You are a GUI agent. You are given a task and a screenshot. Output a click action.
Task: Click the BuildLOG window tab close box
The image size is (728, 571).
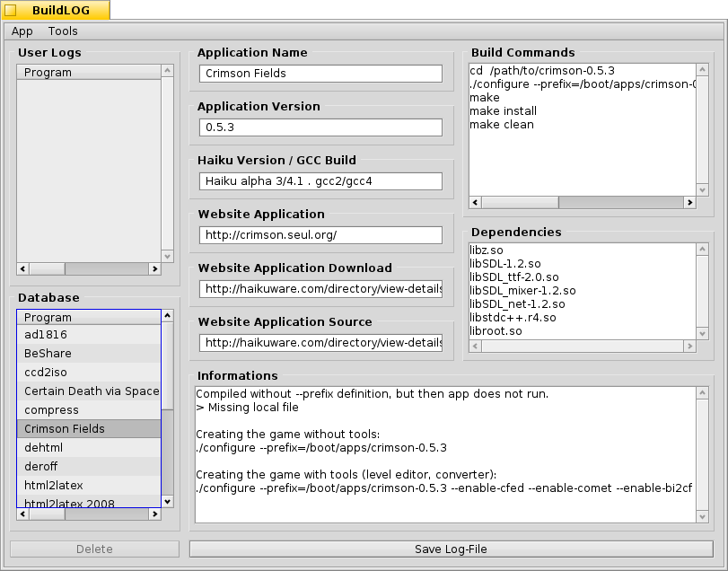tap(11, 10)
